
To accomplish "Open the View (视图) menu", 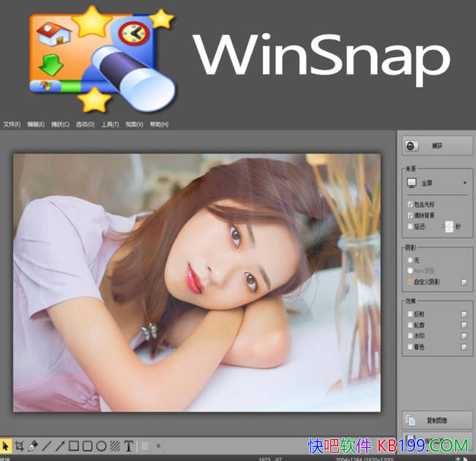I will (x=134, y=124).
